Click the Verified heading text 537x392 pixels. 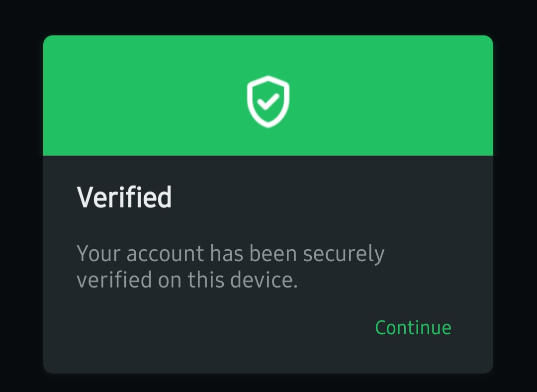(x=124, y=197)
